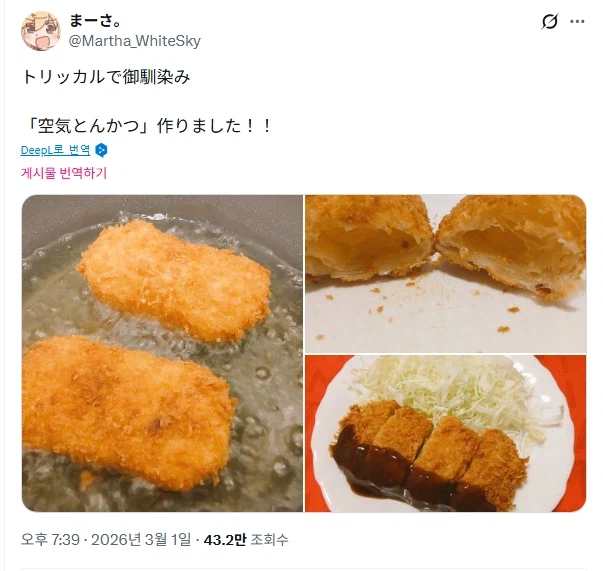The height and width of the screenshot is (571, 603).
Task: Click the sauce-covered cutlet on the plate
Action: click(429, 456)
